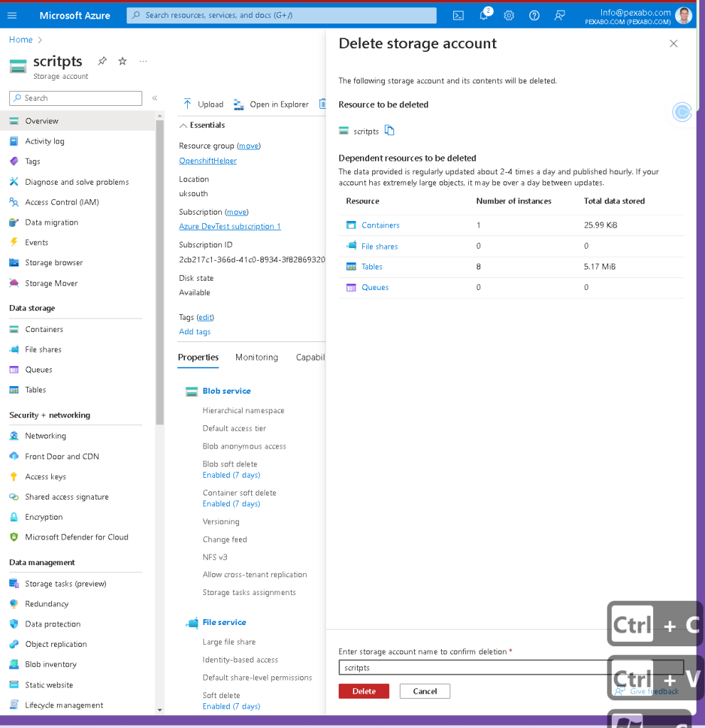Mark scritpts as favorite with star
The image size is (705, 728).
click(x=122, y=61)
